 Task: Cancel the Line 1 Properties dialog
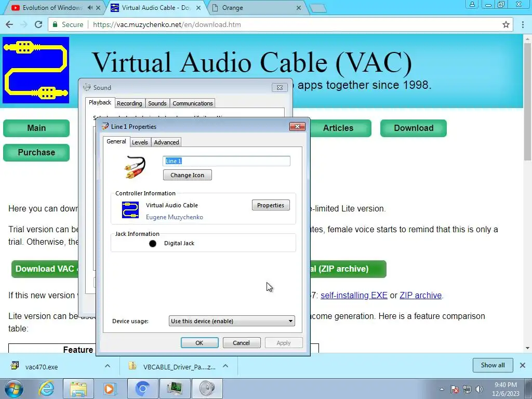coord(241,343)
